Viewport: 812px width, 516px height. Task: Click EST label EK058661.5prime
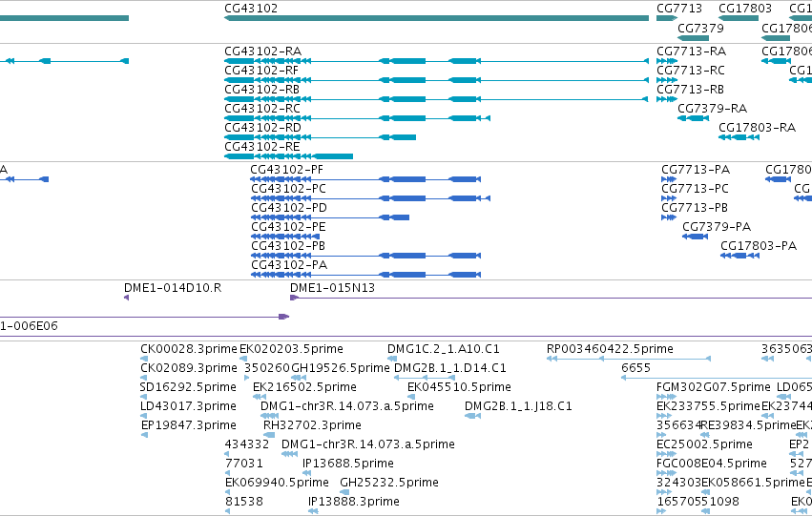click(753, 484)
